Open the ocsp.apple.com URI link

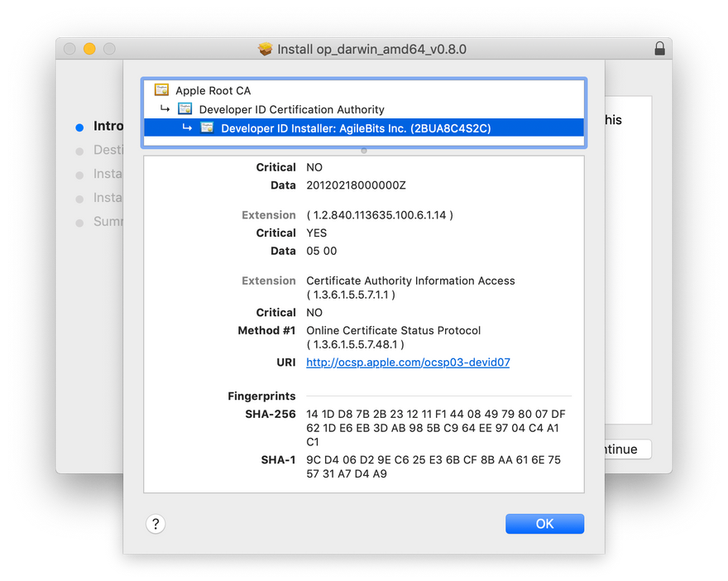(408, 363)
